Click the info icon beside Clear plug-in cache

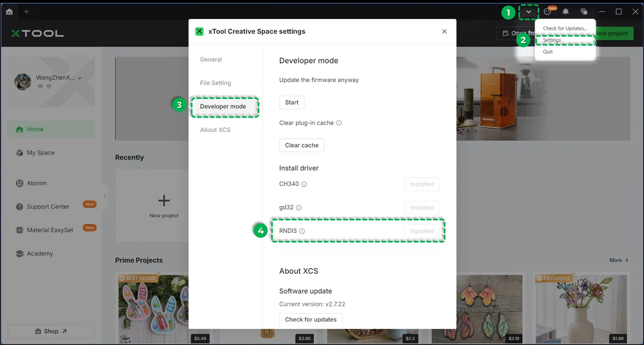coord(339,123)
